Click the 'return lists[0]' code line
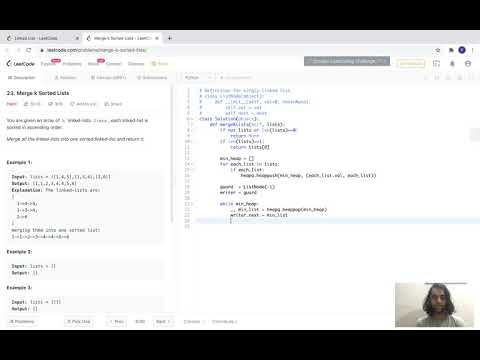 (250, 147)
